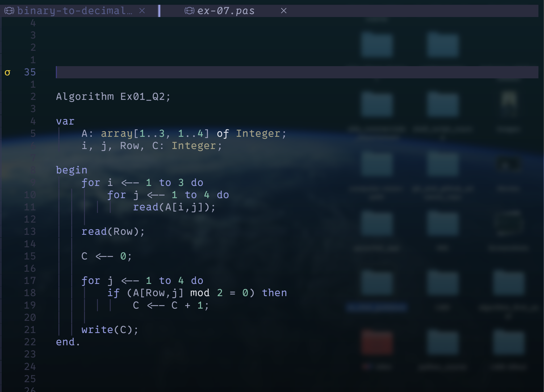Click the 'then' keyword in if statement
Screen dimensions: 544x392
[x=274, y=293]
